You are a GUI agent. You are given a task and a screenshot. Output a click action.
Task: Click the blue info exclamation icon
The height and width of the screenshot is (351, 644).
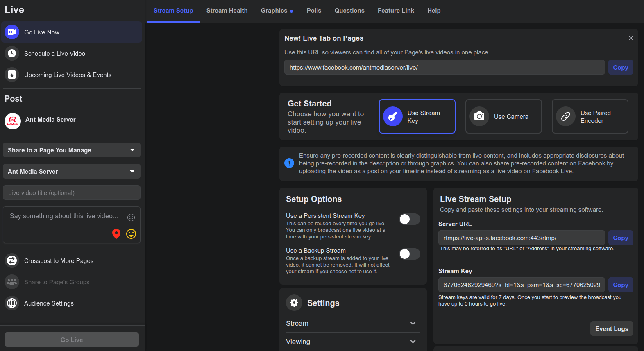point(289,163)
